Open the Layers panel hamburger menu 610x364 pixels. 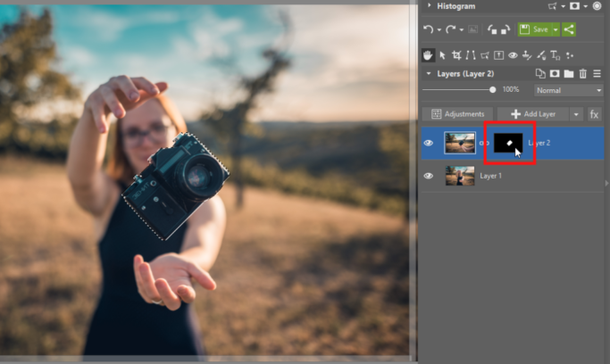(597, 73)
